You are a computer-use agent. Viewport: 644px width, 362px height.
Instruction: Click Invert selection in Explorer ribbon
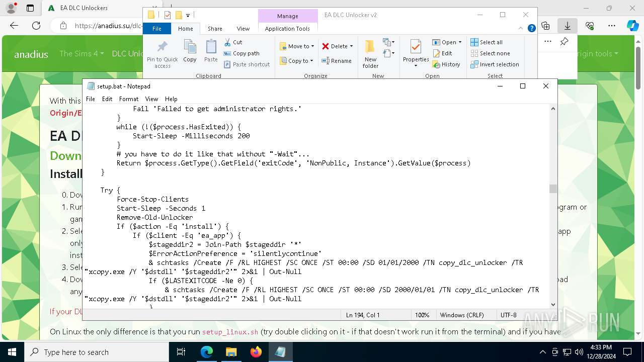495,64
